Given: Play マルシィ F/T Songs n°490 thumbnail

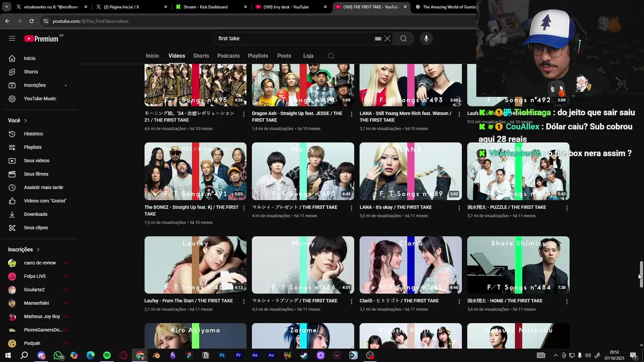Looking at the screenshot, I should pos(303,171).
